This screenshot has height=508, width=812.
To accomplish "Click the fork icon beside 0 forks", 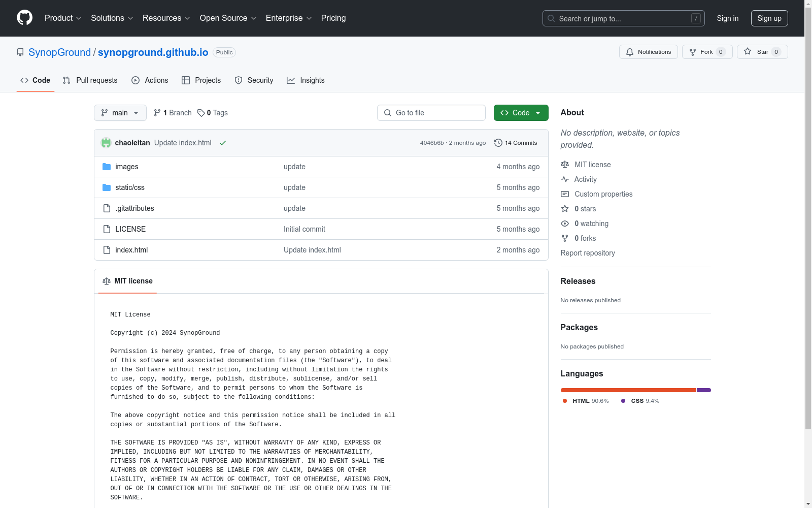I will (565, 238).
